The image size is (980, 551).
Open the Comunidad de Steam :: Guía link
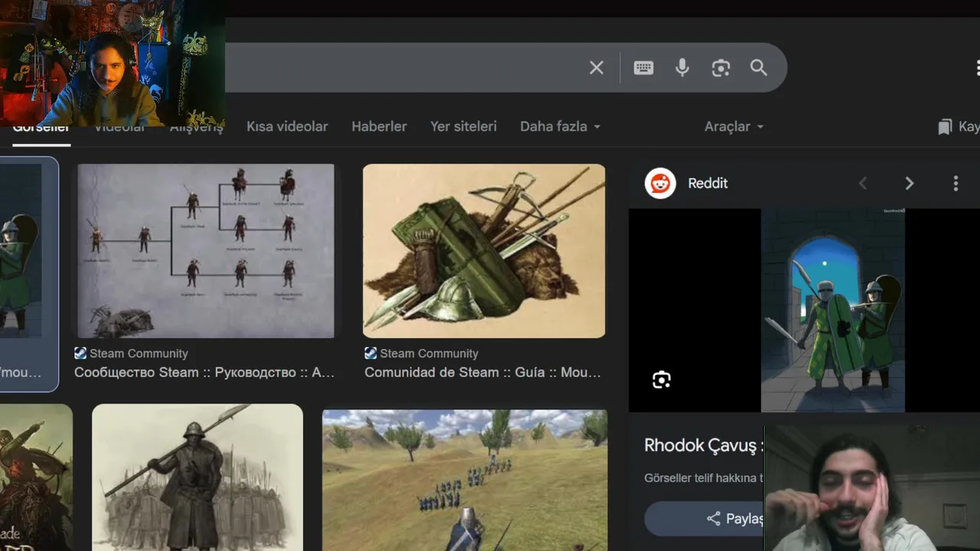tap(483, 373)
